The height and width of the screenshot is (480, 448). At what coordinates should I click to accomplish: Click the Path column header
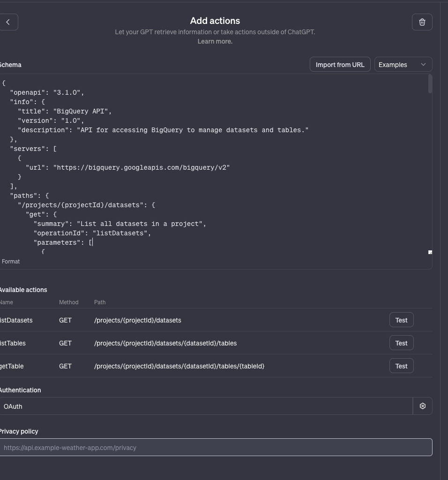click(x=100, y=302)
